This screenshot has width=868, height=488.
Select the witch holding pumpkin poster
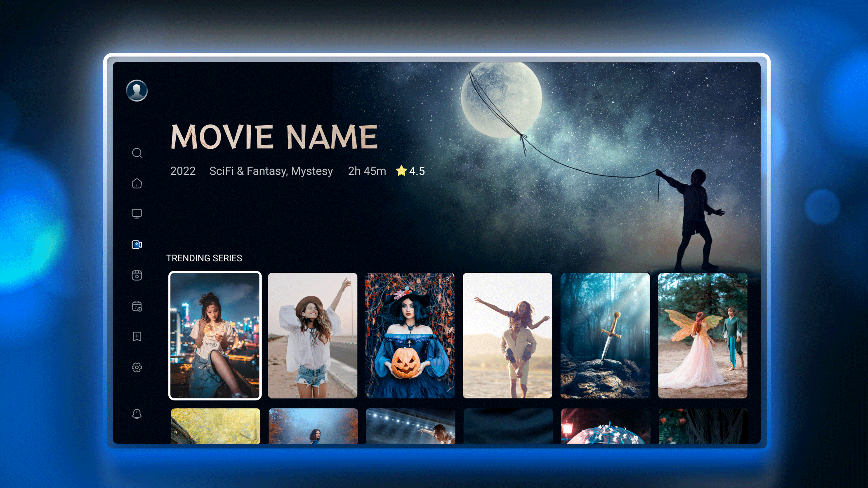[410, 335]
